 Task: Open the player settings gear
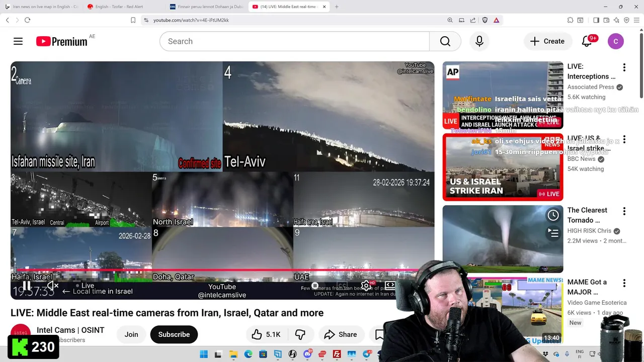click(366, 286)
